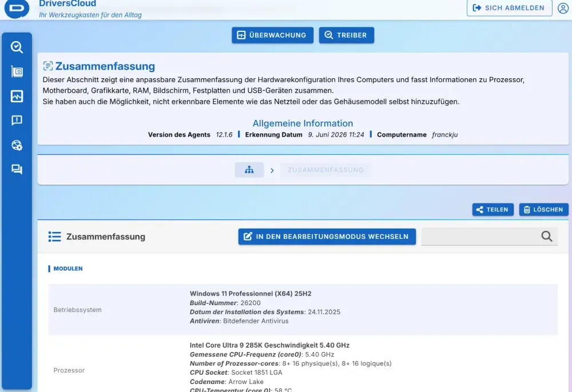The width and height of the screenshot is (572, 392).
Task: Click Intel Core Ultra 9 285K heading
Action: (x=269, y=345)
